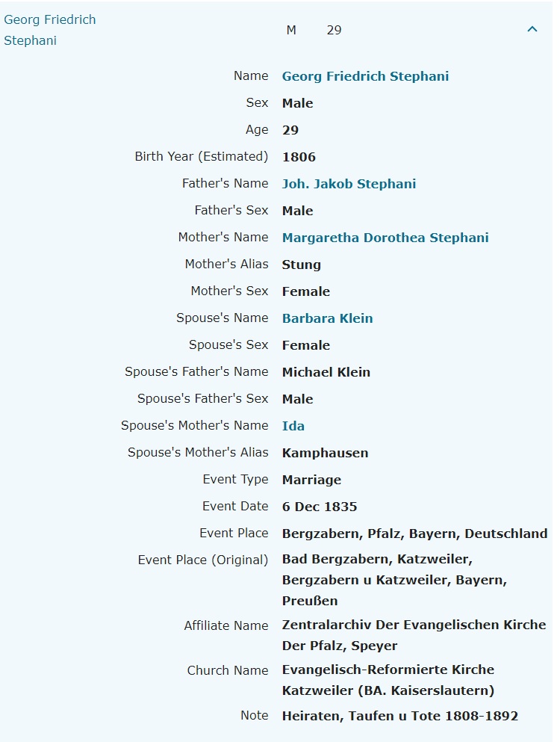Select the event type Marriage value
The width and height of the screenshot is (560, 742).
pyautogui.click(x=311, y=480)
